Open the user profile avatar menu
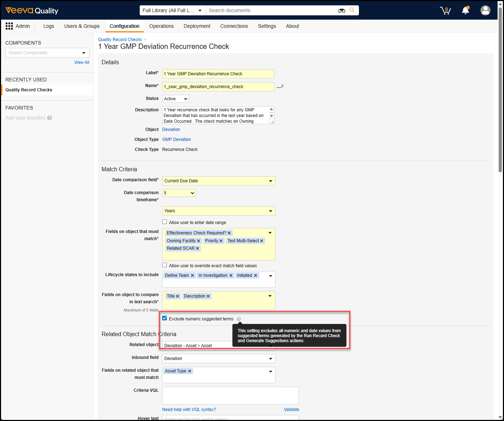Screen dimensions: 504x421 (x=485, y=10)
